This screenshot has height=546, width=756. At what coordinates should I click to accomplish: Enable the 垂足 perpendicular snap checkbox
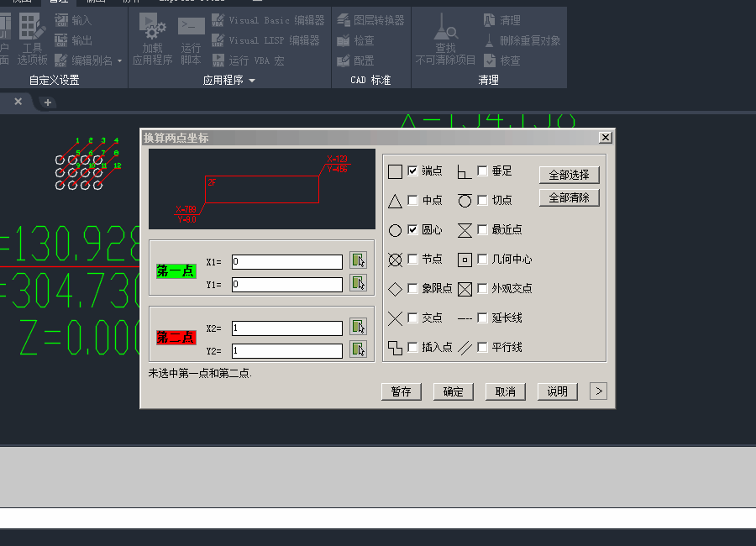(x=482, y=171)
